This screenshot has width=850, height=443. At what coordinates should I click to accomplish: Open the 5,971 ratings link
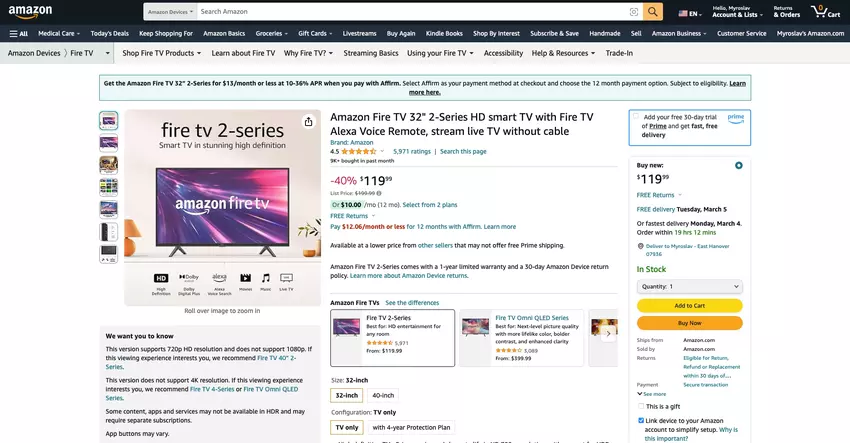click(411, 151)
